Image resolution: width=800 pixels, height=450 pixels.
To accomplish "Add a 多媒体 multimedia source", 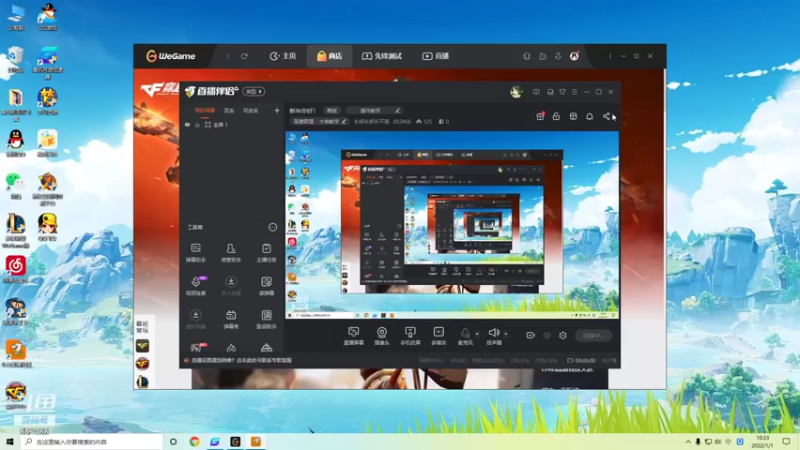I will pyautogui.click(x=438, y=336).
